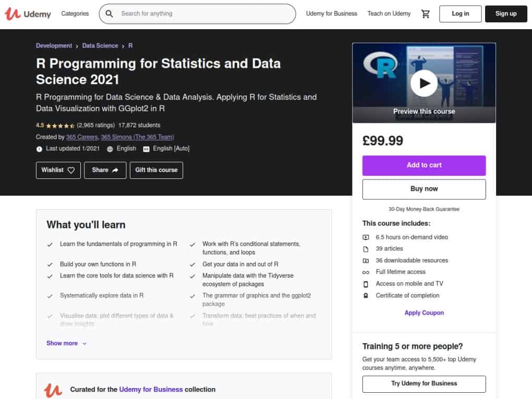
Task: Click the 30-Day Money-Back Guarantee text
Action: tap(424, 209)
